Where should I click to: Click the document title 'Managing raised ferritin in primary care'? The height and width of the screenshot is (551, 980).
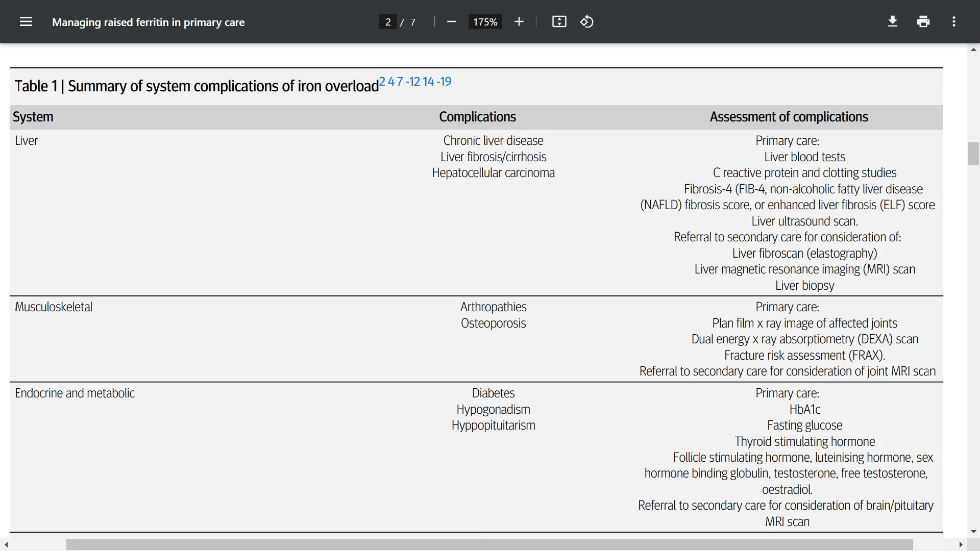click(149, 22)
